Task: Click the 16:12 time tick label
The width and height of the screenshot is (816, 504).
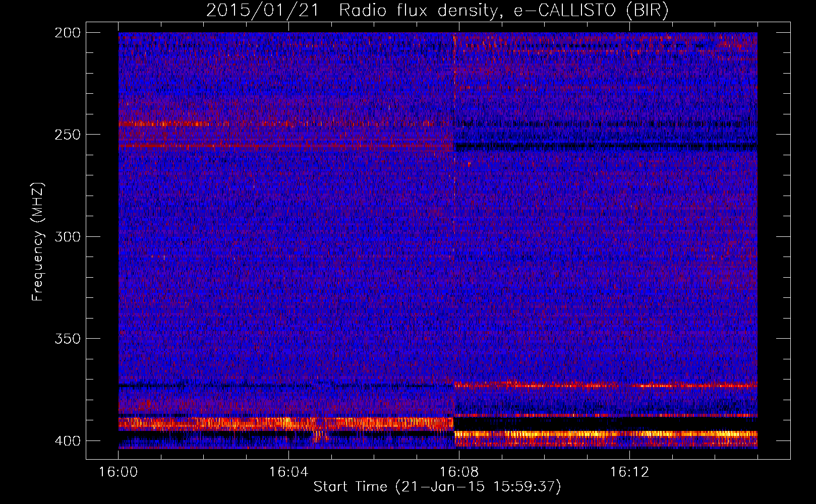Action: [x=629, y=472]
